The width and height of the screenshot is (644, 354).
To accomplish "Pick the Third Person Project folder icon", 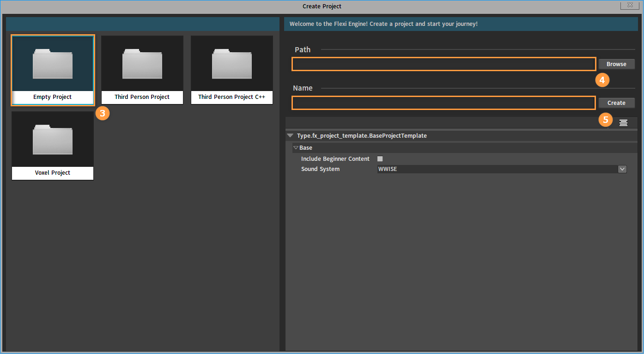I will (x=142, y=64).
